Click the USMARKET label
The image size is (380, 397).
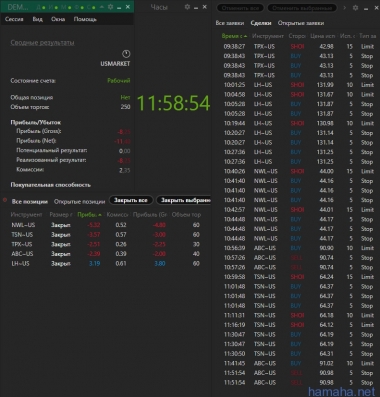pyautogui.click(x=115, y=64)
